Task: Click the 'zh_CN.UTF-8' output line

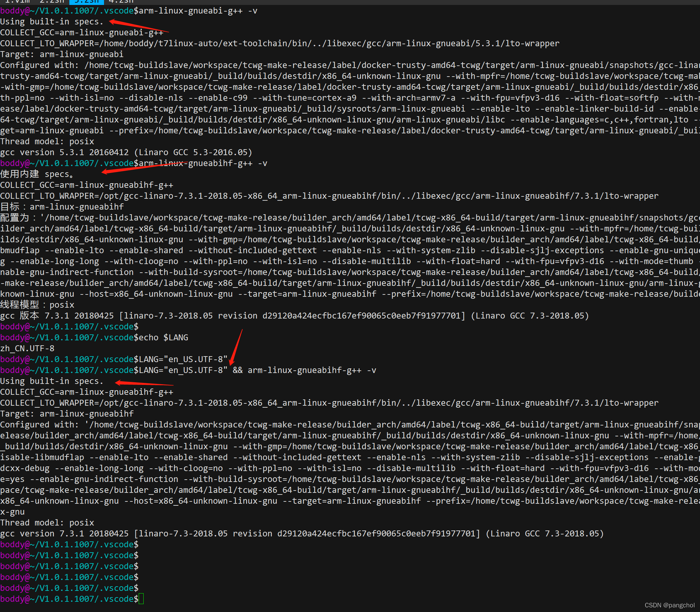Action: point(27,348)
